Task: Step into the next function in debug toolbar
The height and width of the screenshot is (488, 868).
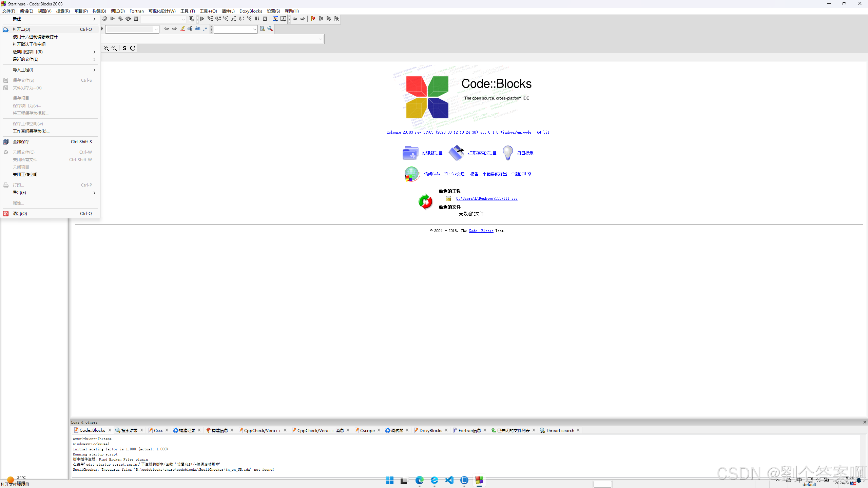Action: pos(226,19)
